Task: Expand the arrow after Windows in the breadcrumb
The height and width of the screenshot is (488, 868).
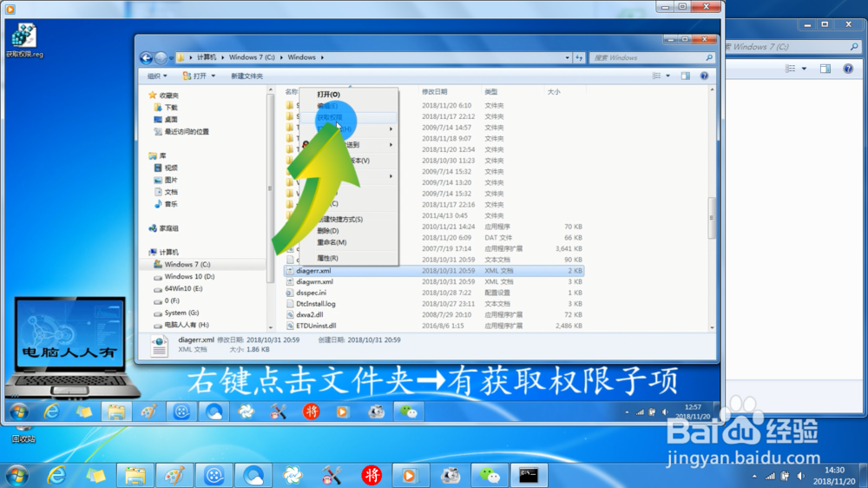Action: [322, 57]
